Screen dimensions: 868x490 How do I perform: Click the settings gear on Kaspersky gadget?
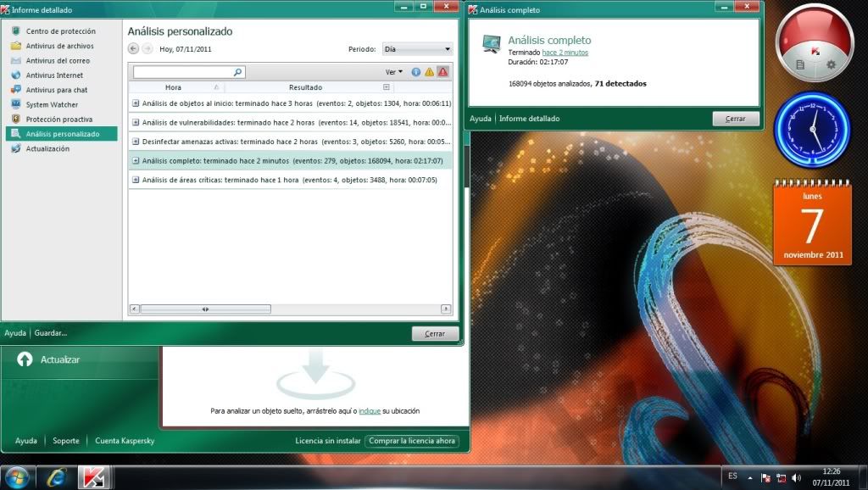831,64
